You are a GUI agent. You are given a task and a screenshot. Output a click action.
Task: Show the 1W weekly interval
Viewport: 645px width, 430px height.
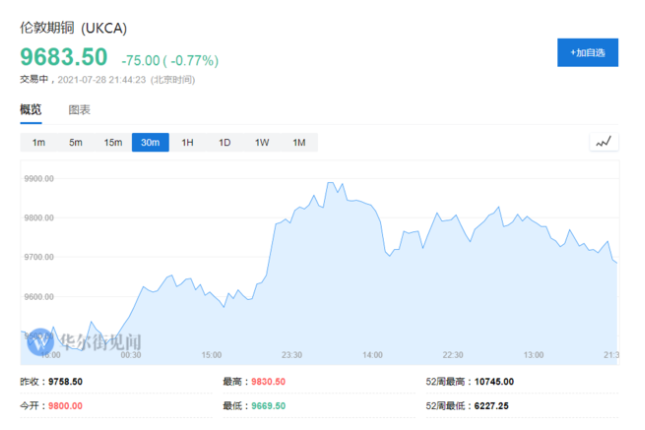click(261, 142)
